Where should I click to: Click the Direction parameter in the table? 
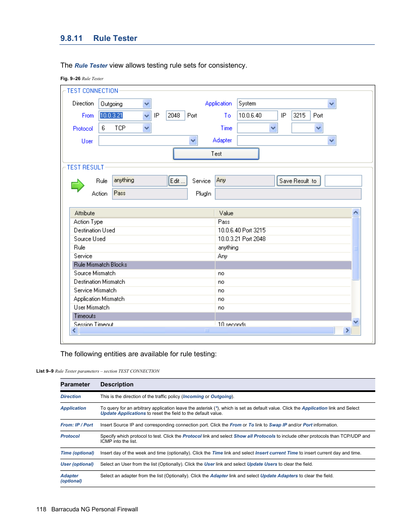tap(71, 396)
